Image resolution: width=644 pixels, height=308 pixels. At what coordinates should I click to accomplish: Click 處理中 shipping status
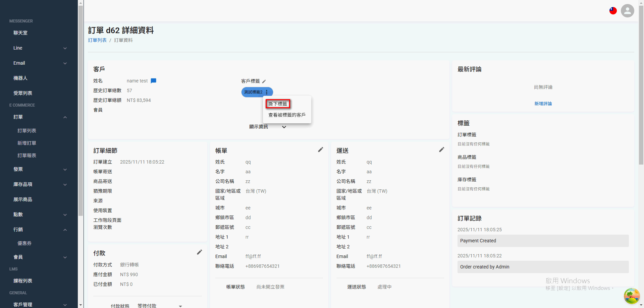(x=384, y=287)
